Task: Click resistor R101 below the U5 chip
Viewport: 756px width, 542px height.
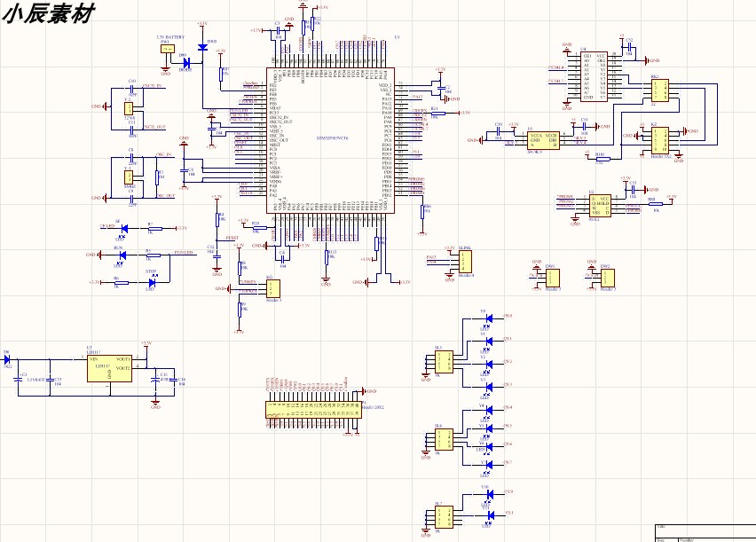Action: (x=602, y=159)
